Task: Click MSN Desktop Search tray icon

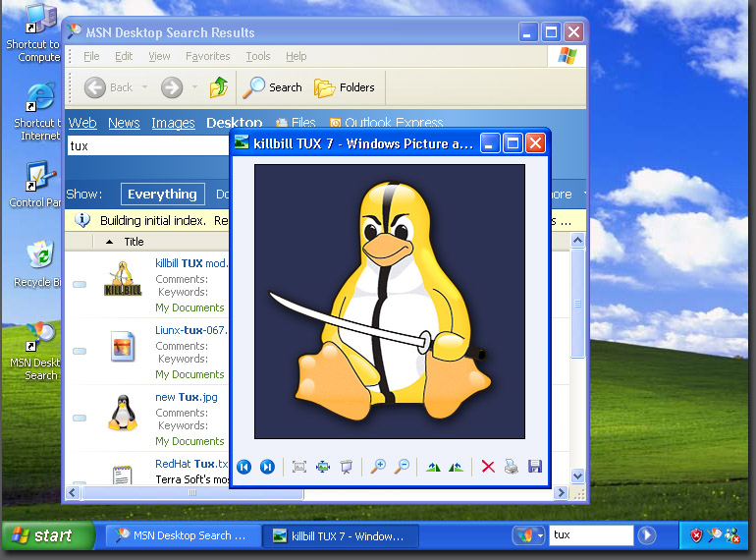Action: pos(715,534)
